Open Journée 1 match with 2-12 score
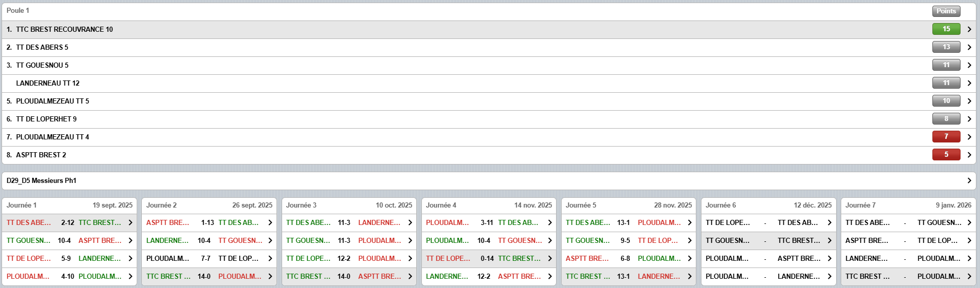 68,222
